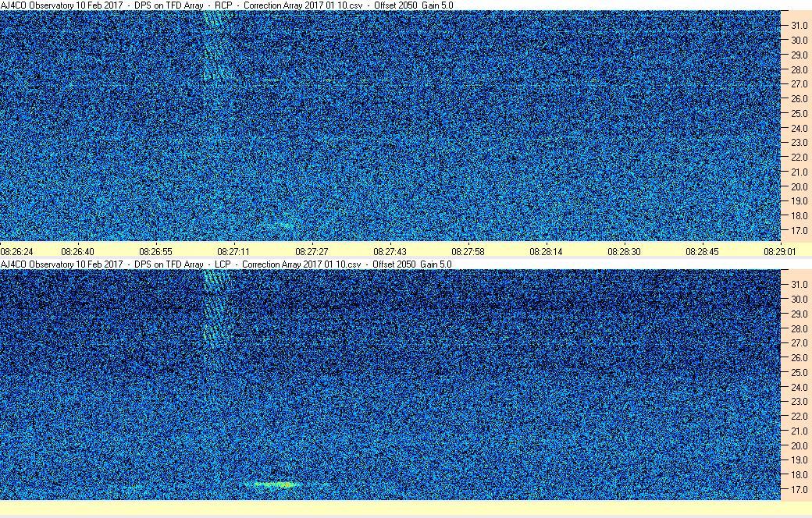Select the 24.0 frequency label in LCP panel

(799, 387)
